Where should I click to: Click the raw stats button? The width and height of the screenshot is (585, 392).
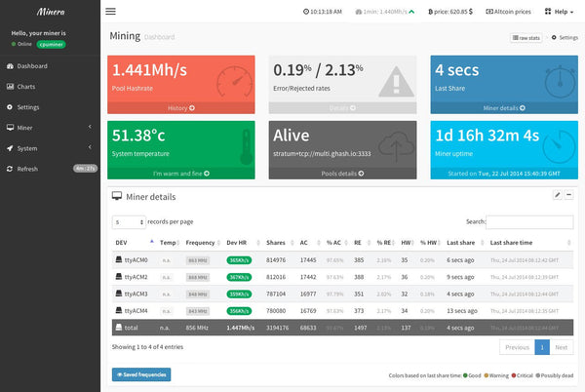pyautogui.click(x=525, y=37)
